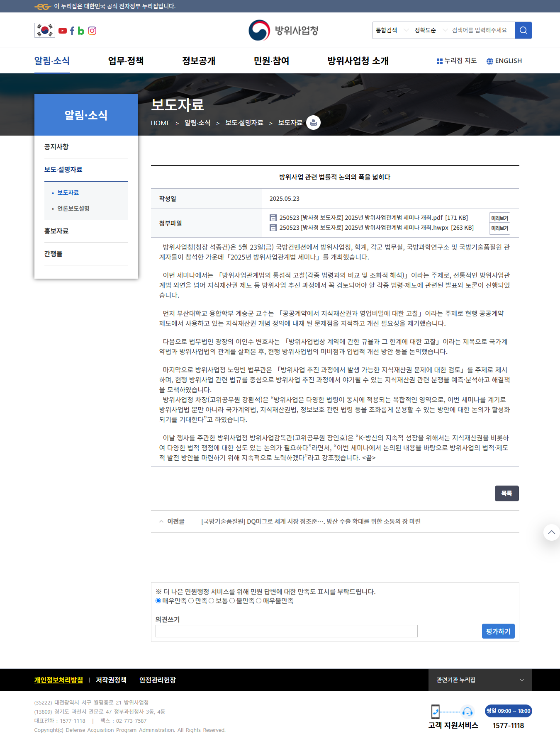Open the previous post about DQ마크
The image size is (560, 741).
tap(311, 522)
